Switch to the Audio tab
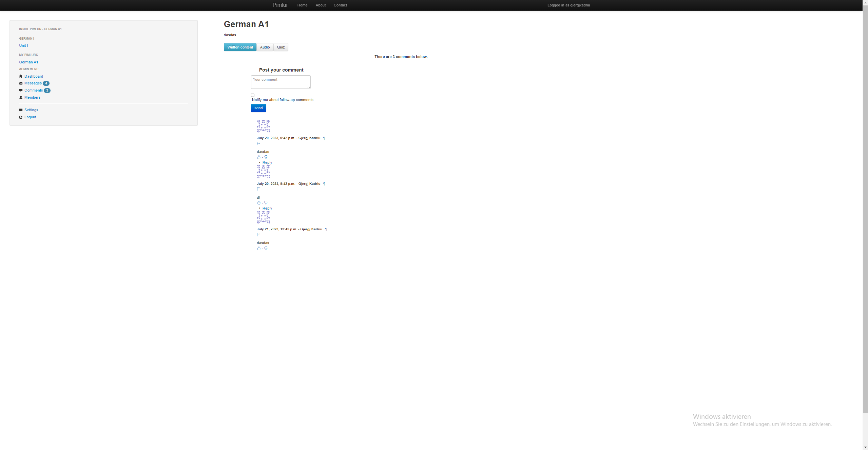The image size is (868, 450). tap(265, 47)
